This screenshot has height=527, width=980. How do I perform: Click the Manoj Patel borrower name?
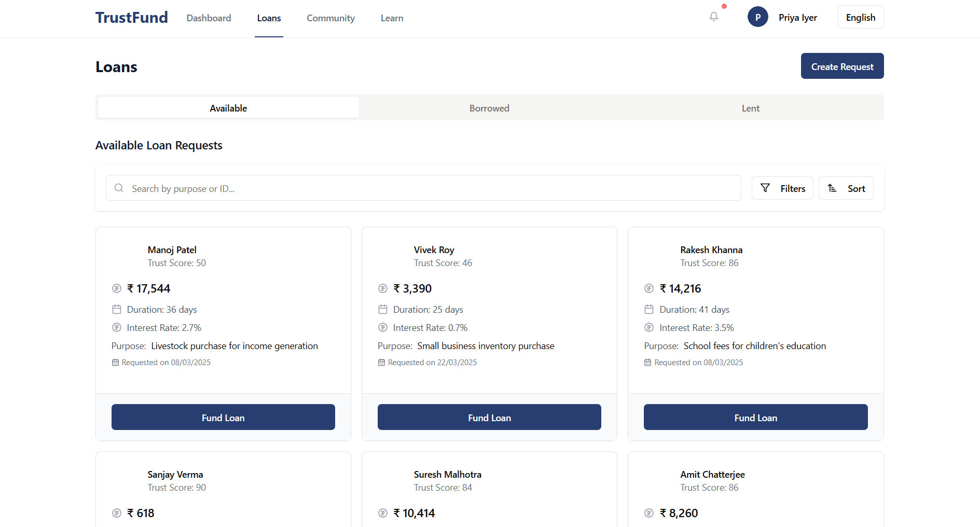click(172, 250)
